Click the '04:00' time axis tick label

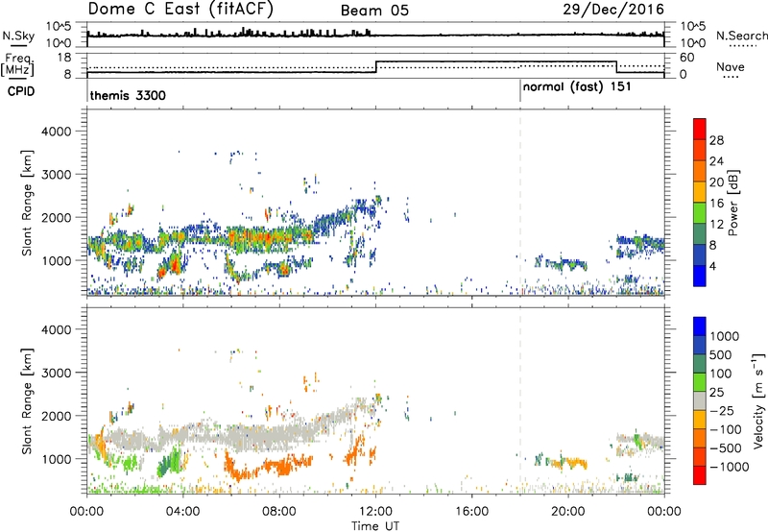click(182, 512)
